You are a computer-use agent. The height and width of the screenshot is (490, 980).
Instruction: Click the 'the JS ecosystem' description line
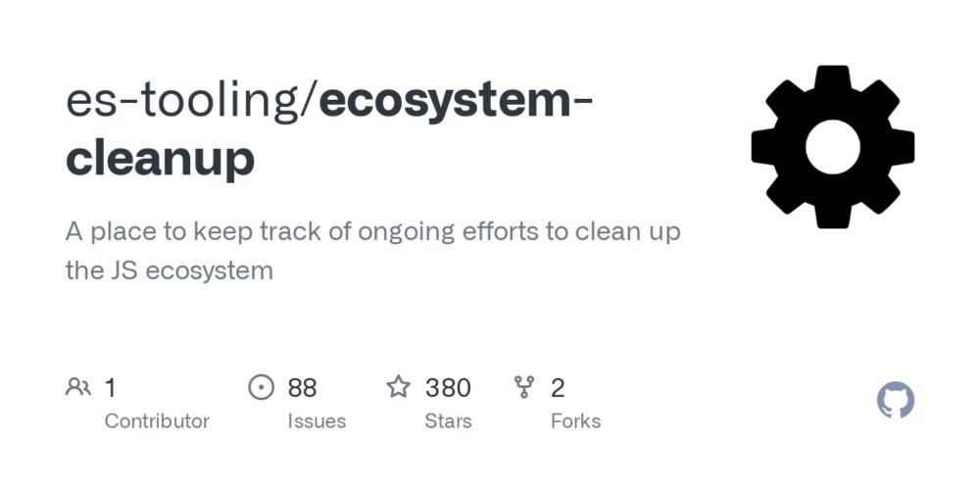(170, 270)
